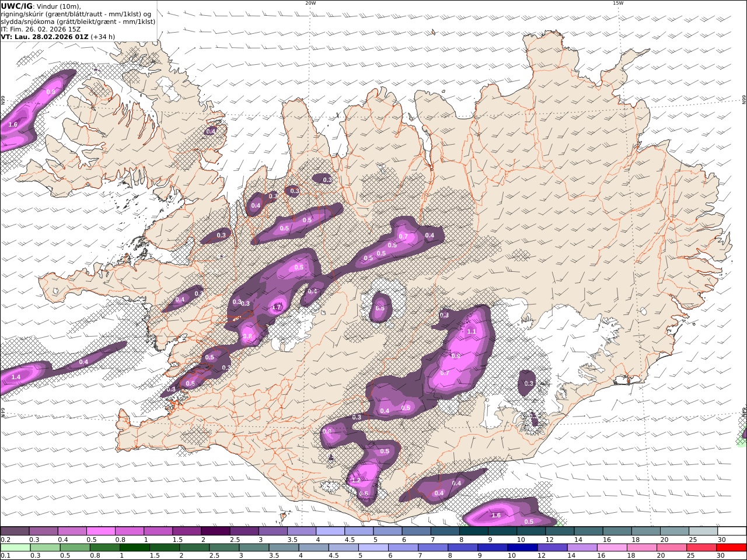Screen dimensions: 747x560
Task: Pick the dark teal top-row swatch between 8 and 9
Action: tap(474, 531)
